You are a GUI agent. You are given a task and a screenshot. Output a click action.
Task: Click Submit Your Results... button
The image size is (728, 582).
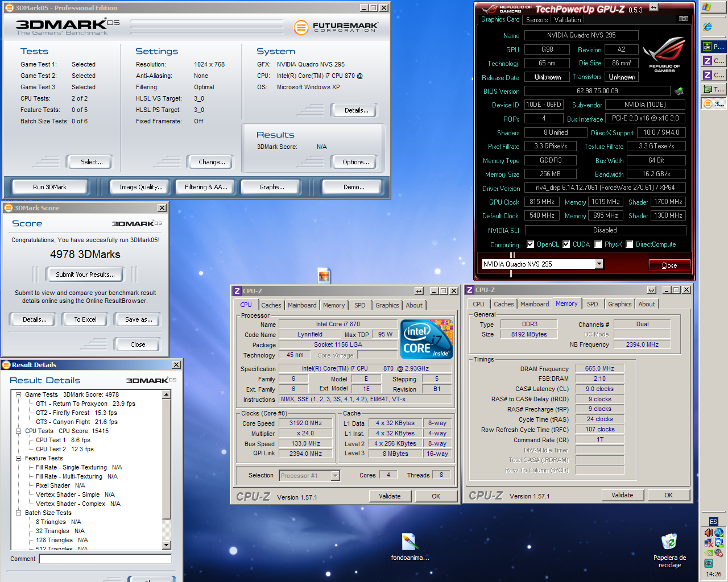[85, 275]
